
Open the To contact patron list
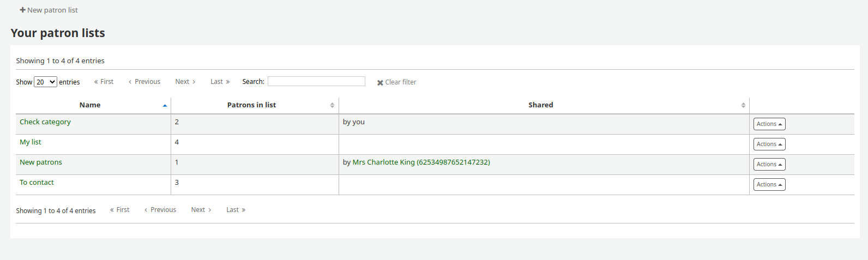click(37, 183)
